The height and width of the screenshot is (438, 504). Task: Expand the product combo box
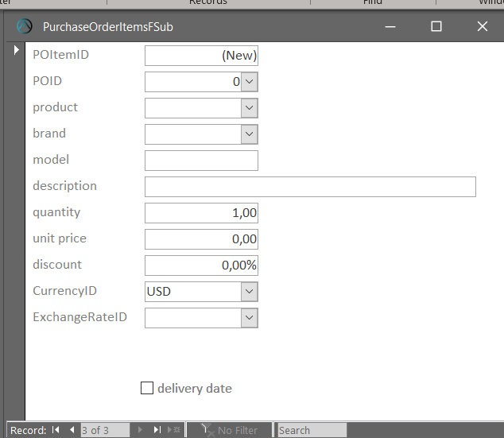click(249, 108)
